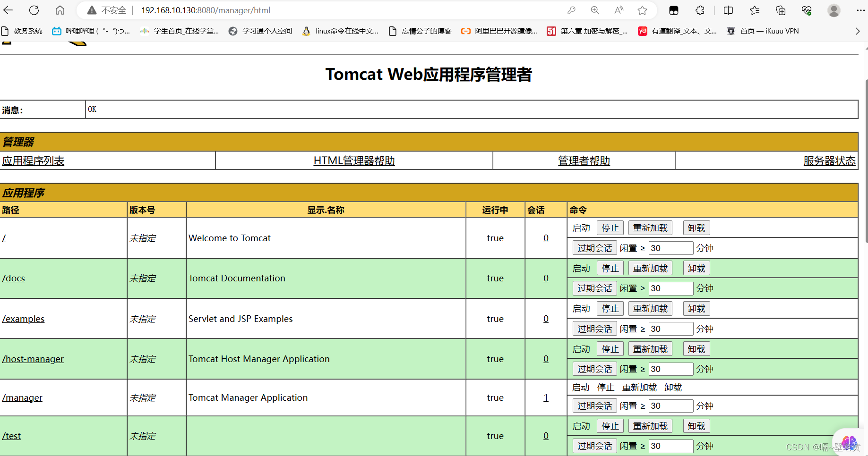Image resolution: width=868 pixels, height=456 pixels.
Task: Open browser settings and more menu
Action: [860, 10]
